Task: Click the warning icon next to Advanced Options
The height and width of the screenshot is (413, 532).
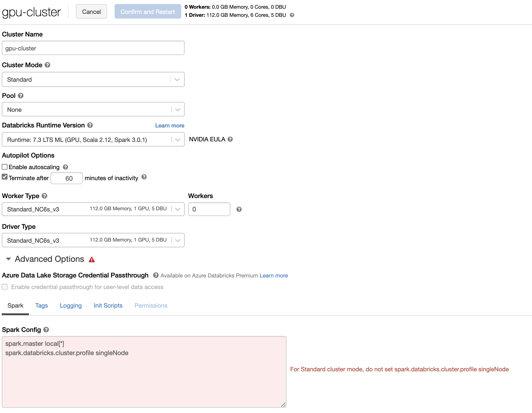Action: point(92,260)
